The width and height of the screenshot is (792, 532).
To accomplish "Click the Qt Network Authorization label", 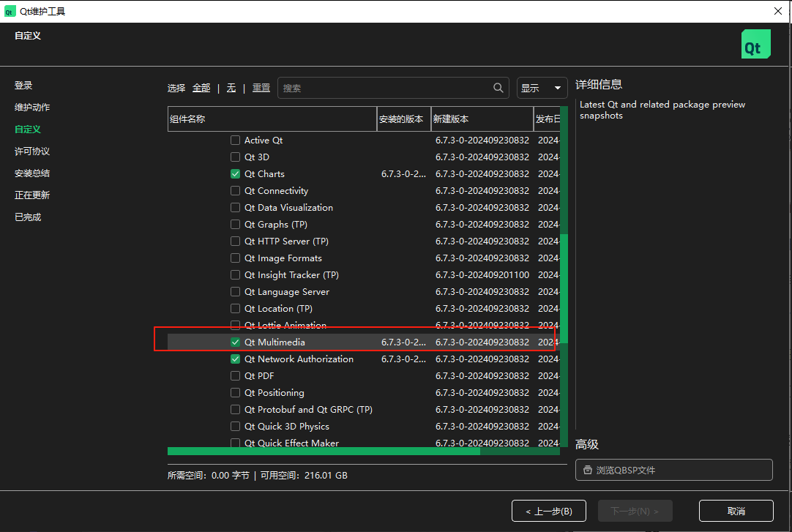I will (x=299, y=359).
